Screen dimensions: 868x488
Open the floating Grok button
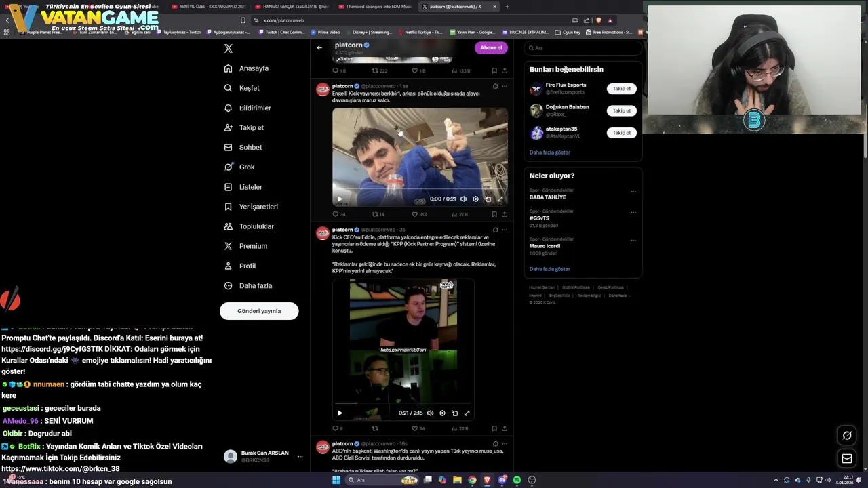point(847,435)
